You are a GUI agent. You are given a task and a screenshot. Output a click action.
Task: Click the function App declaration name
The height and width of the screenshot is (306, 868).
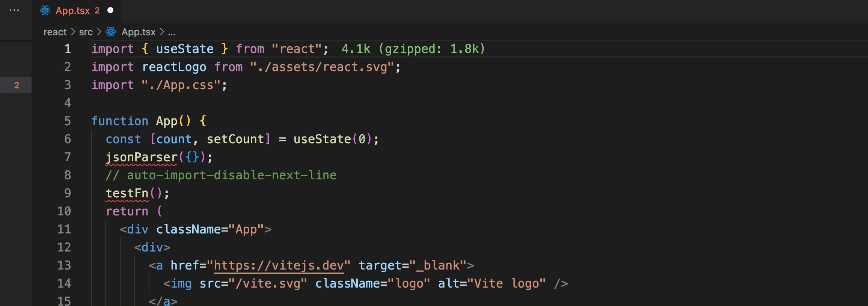[x=167, y=121]
